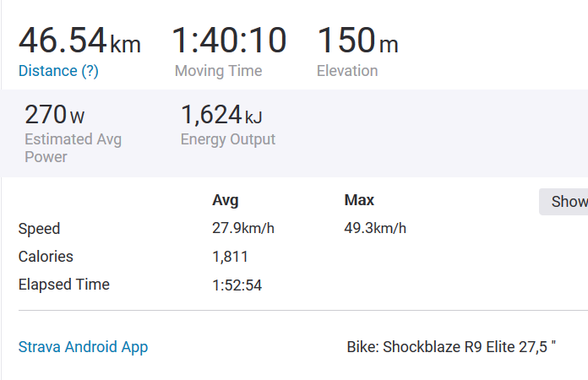The image size is (588, 380).
Task: Click the Calories value 1,811
Action: click(x=231, y=257)
